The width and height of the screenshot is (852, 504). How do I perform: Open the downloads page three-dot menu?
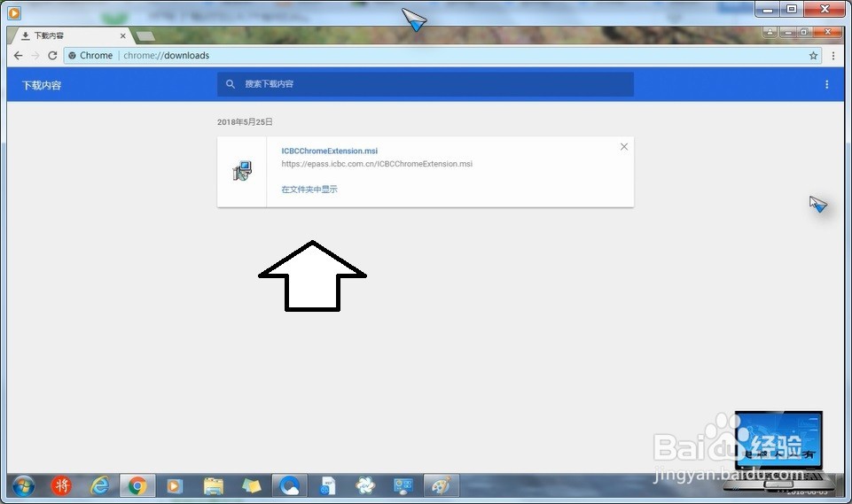(826, 85)
